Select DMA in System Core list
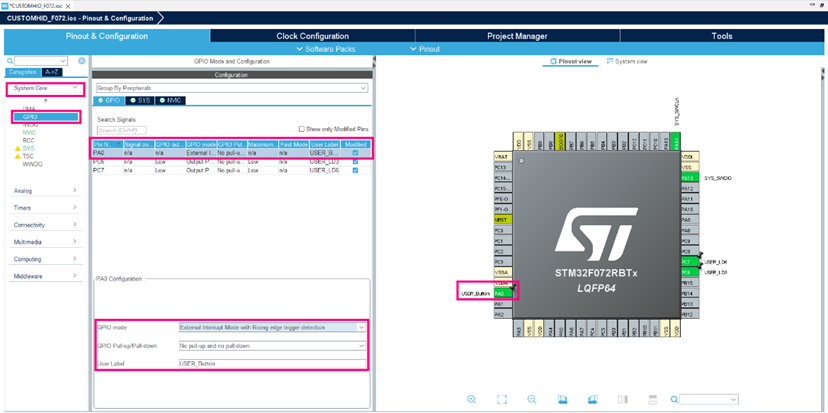The image size is (828, 413). point(29,108)
